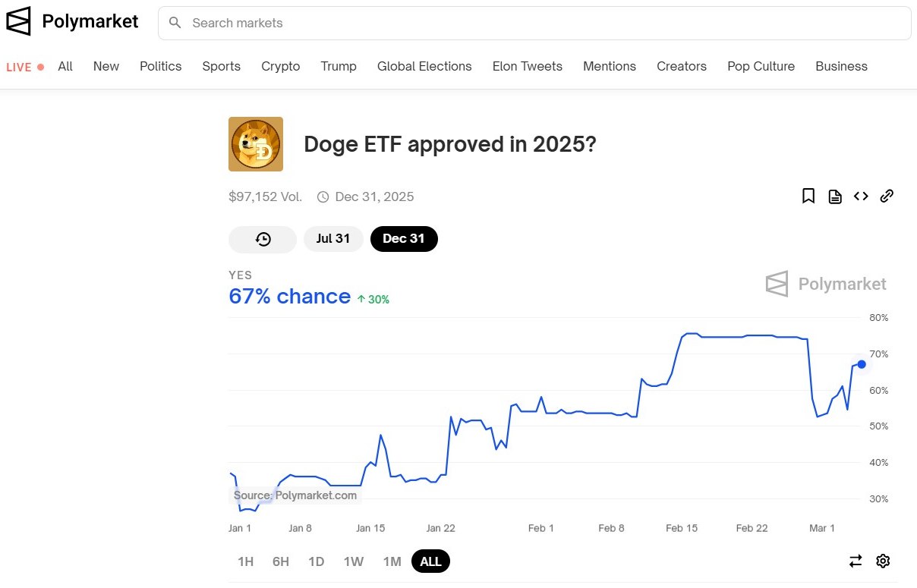Select the Dec 31 date option
The height and width of the screenshot is (588, 917).
coord(404,239)
